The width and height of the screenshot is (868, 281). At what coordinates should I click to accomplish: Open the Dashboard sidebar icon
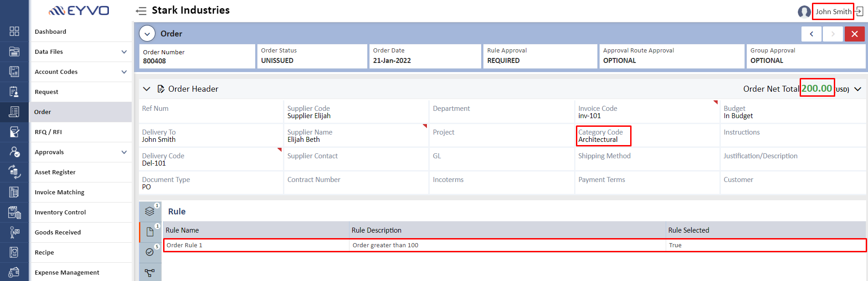tap(14, 31)
